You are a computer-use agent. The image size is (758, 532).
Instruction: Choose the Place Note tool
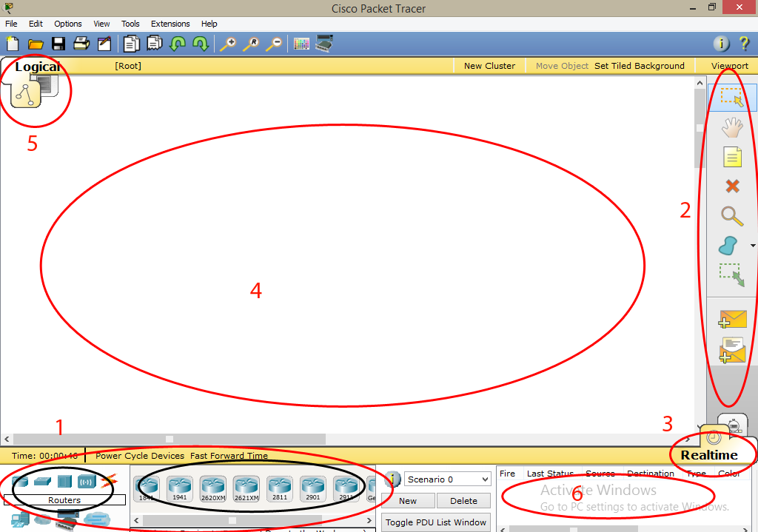click(732, 157)
